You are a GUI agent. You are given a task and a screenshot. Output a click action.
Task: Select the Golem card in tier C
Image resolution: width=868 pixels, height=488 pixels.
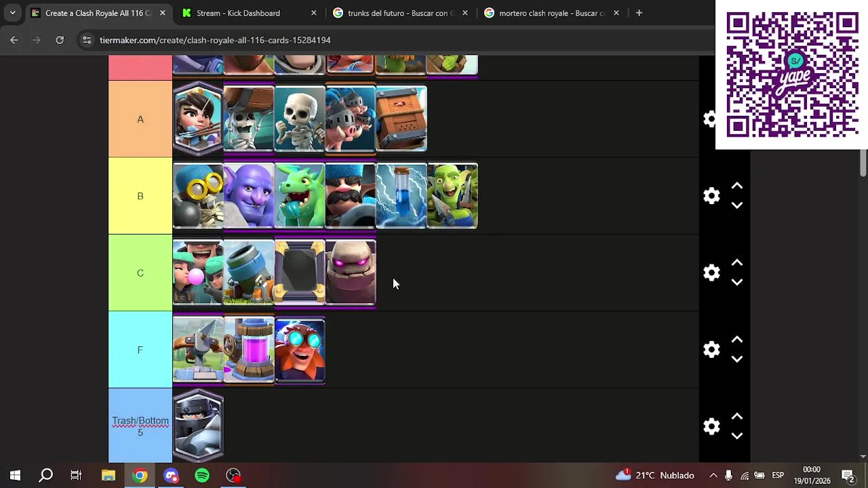(351, 272)
